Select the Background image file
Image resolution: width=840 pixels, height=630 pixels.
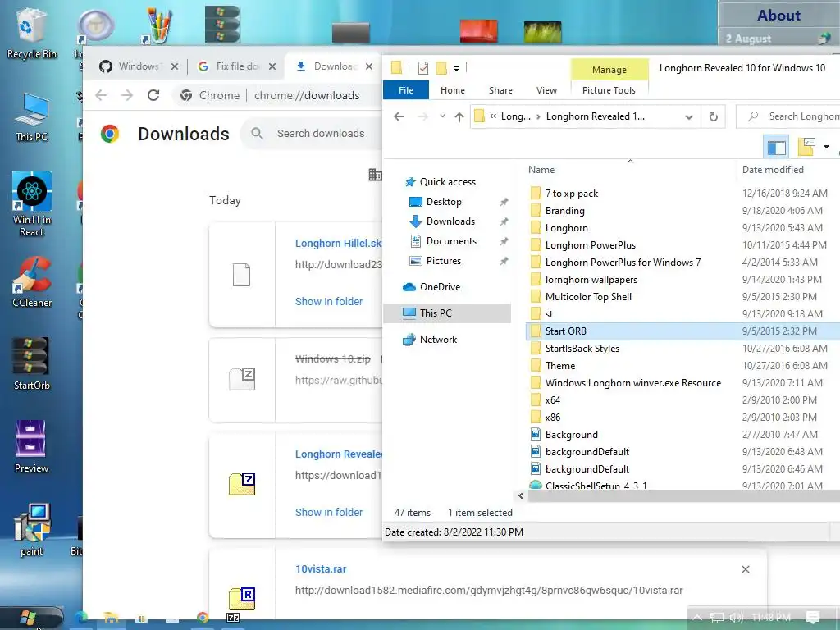[x=571, y=435]
